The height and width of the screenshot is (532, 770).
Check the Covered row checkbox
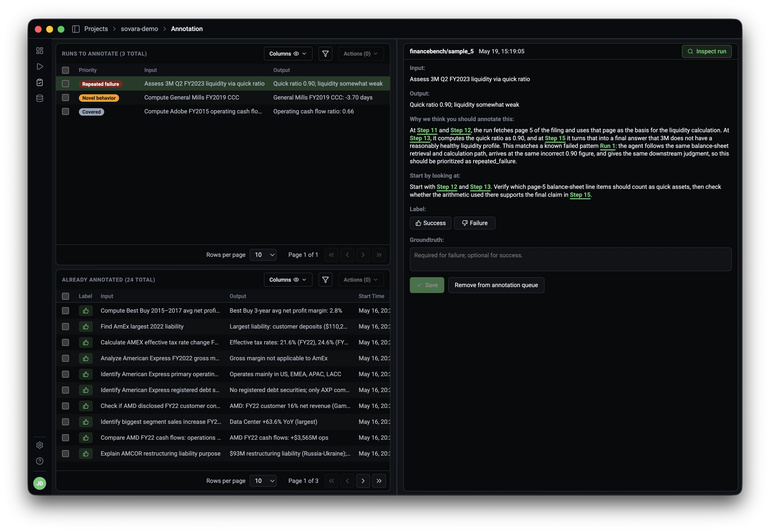(x=65, y=111)
